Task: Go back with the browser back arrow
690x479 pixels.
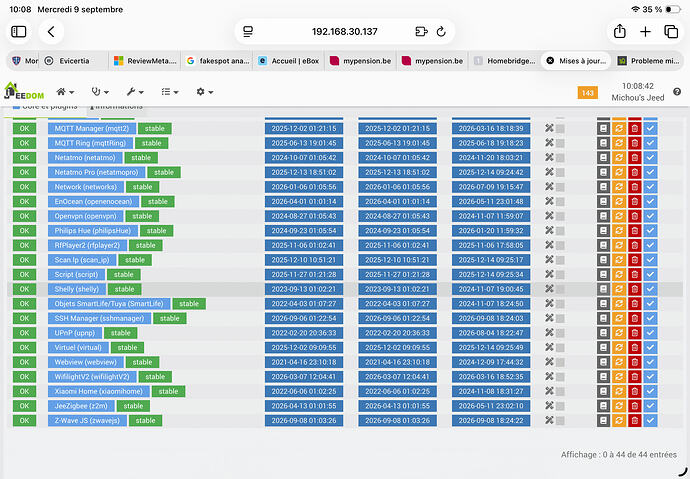Action: tap(51, 32)
